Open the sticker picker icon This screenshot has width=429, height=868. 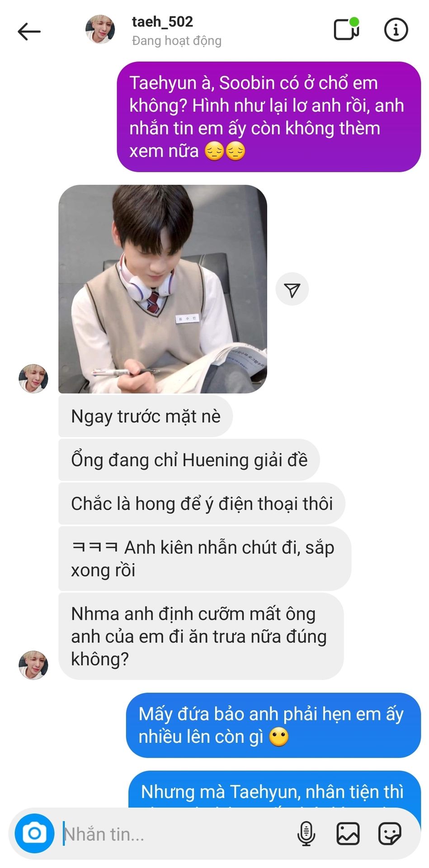click(389, 833)
